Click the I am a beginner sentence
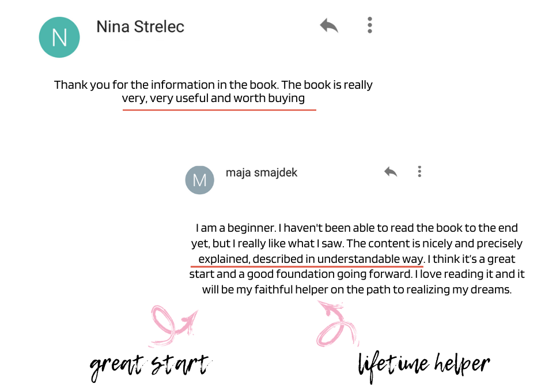 coord(236,228)
